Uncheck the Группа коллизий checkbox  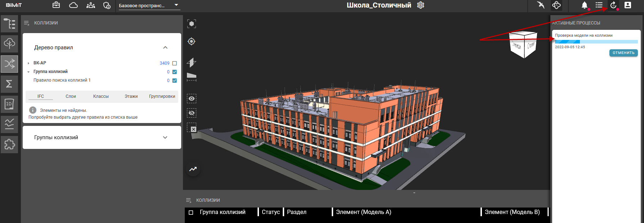[x=175, y=72]
